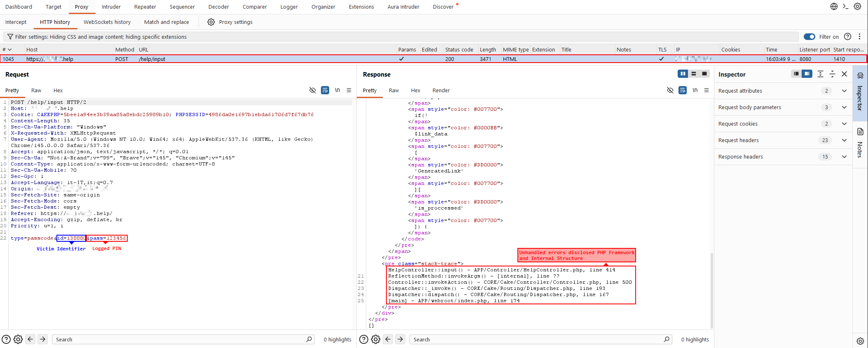Open the Proxy settings gear icon

[x=211, y=22]
